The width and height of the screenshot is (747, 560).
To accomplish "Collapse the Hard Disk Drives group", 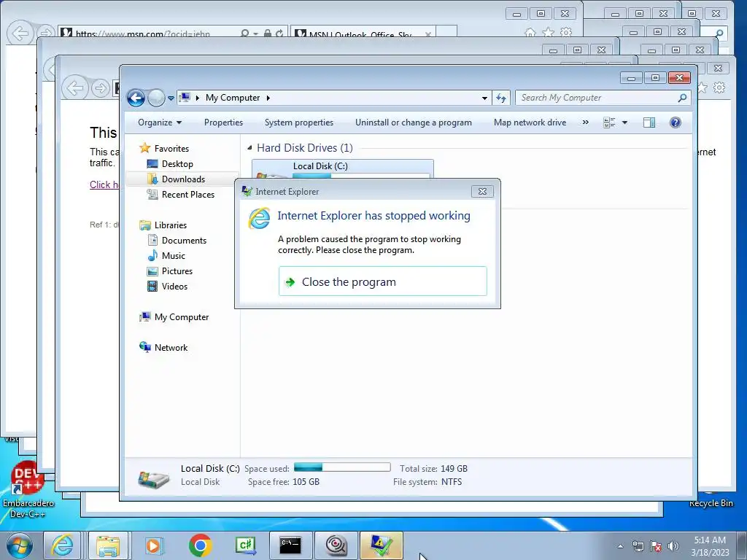I will pyautogui.click(x=249, y=148).
